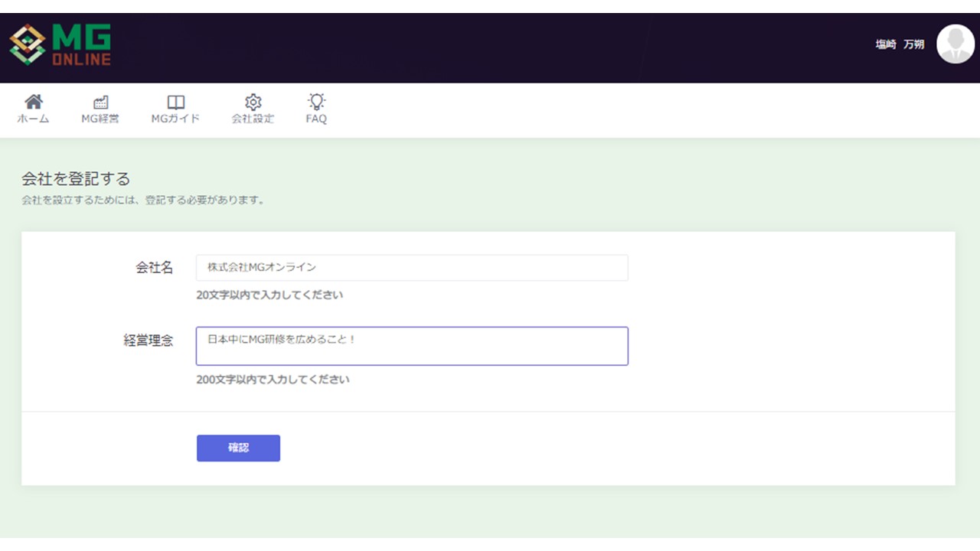This screenshot has width=980, height=551.
Task: Click inside the 経営理念 text area
Action: [x=412, y=346]
